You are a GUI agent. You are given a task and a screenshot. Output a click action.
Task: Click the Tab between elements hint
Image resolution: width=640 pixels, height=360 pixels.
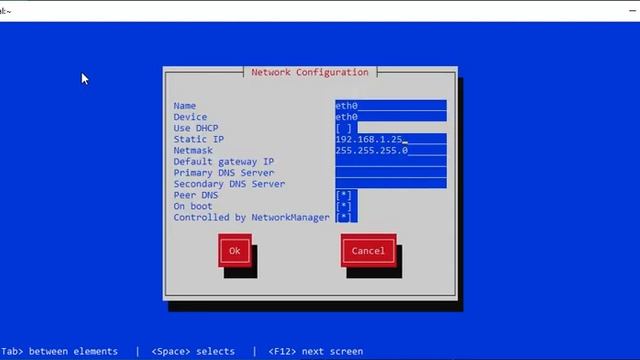pyautogui.click(x=59, y=351)
